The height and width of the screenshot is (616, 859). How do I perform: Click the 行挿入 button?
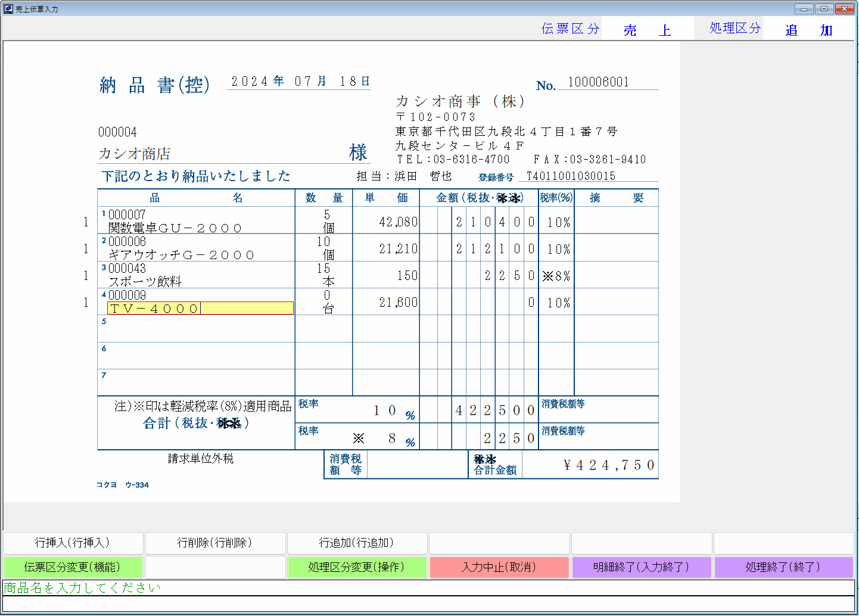[73, 543]
